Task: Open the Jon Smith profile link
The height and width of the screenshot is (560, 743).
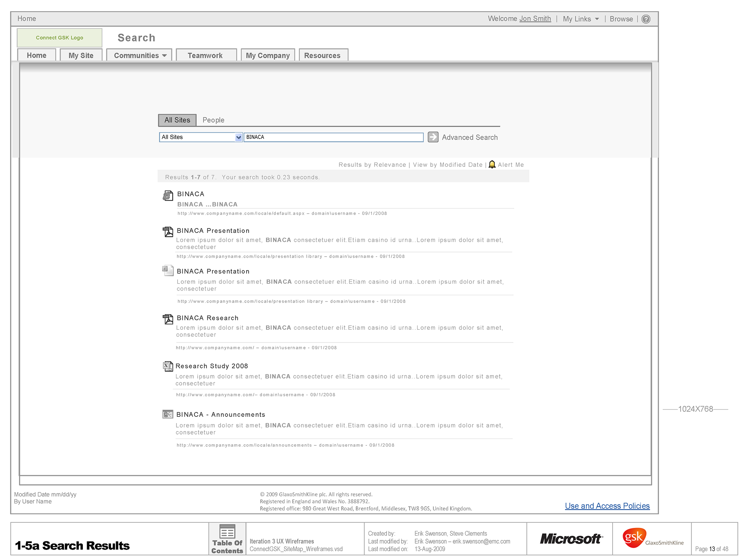Action: [535, 19]
